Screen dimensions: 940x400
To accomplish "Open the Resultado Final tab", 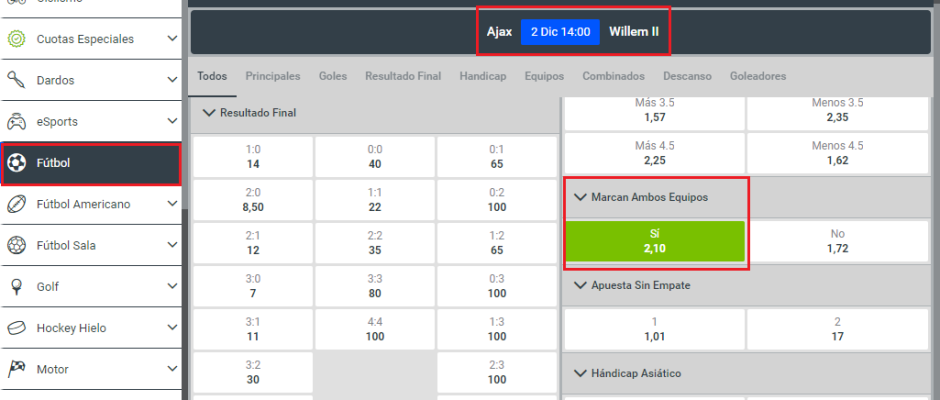I will (x=403, y=76).
